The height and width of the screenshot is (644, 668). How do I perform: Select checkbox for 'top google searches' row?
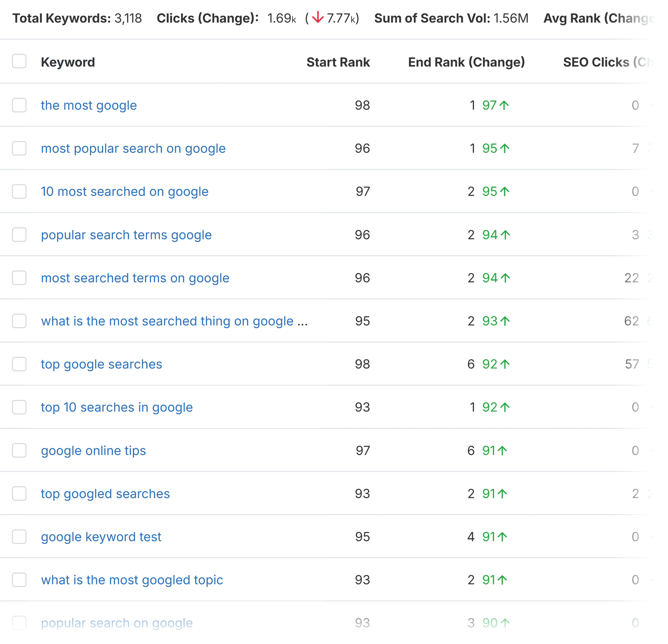tap(19, 364)
